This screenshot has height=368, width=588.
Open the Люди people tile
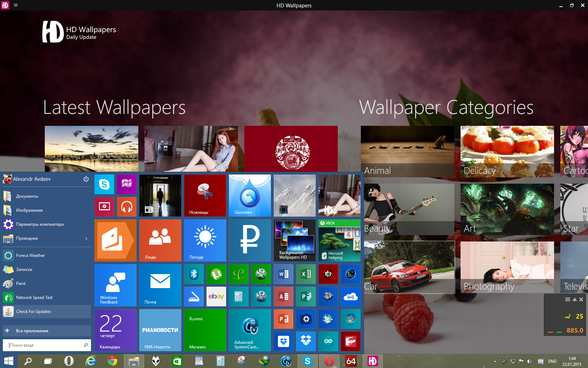[x=160, y=240]
